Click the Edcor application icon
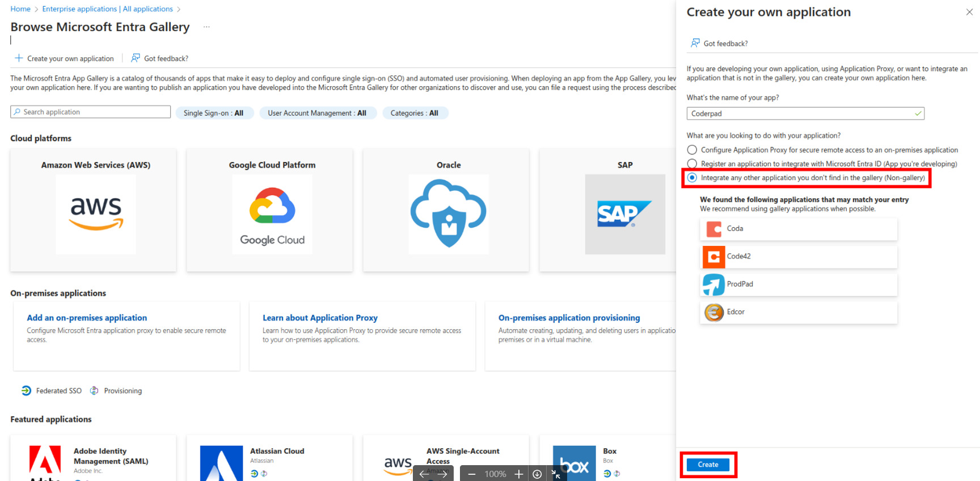Viewport: 980px width, 481px height. (713, 312)
